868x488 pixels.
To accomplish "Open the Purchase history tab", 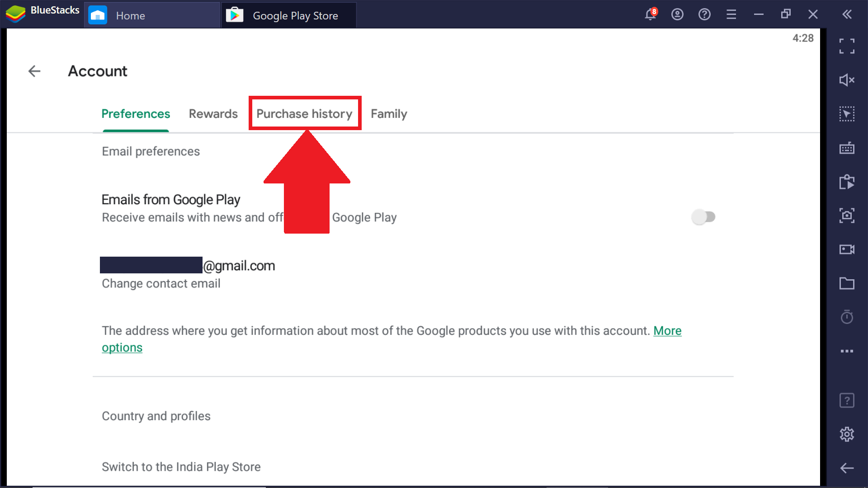I will point(304,114).
